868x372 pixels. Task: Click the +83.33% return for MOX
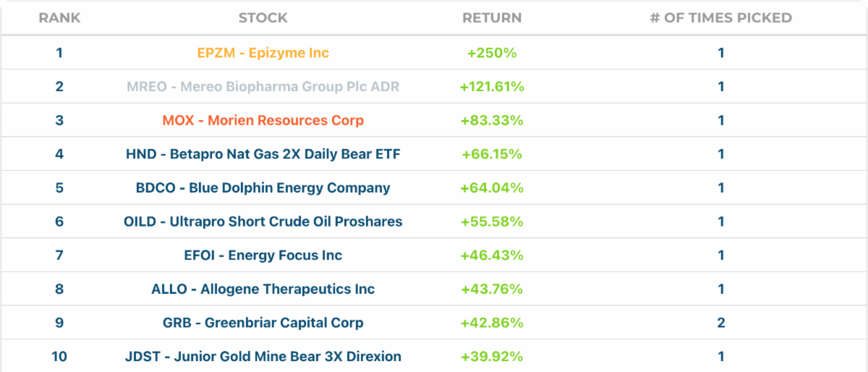pyautogui.click(x=492, y=120)
